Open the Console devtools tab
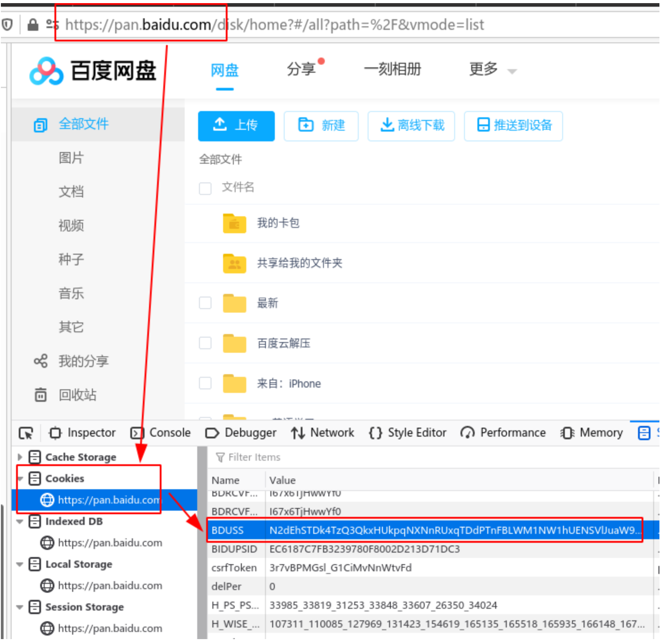This screenshot has height=644, width=663. pos(161,433)
